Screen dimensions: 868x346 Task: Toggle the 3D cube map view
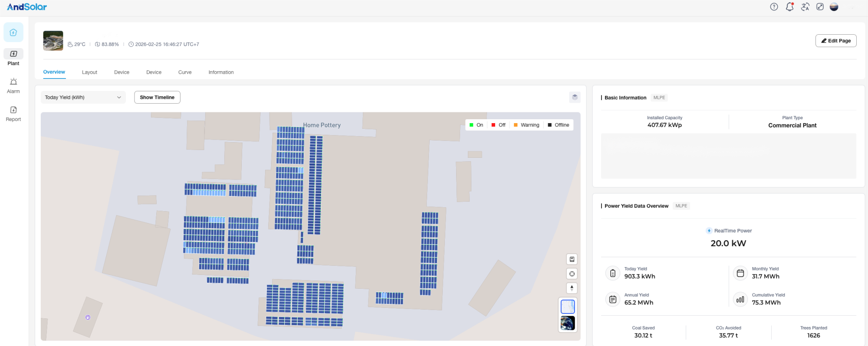[575, 97]
